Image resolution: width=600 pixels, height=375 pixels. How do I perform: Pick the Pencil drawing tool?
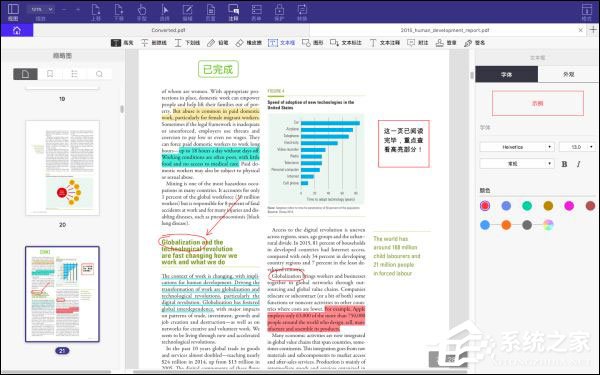coord(218,43)
